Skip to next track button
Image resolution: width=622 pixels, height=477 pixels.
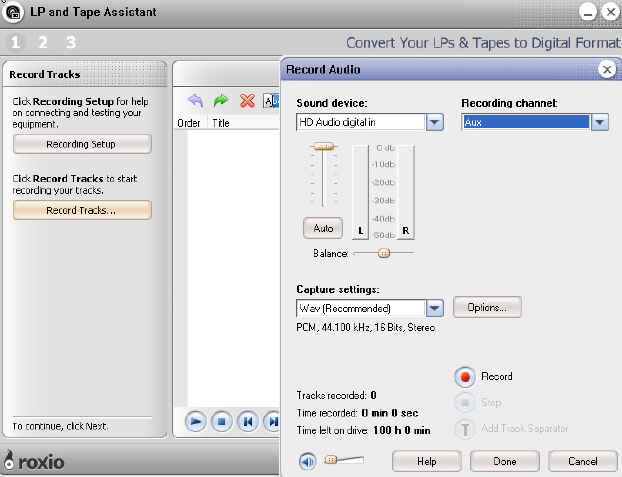coord(272,421)
